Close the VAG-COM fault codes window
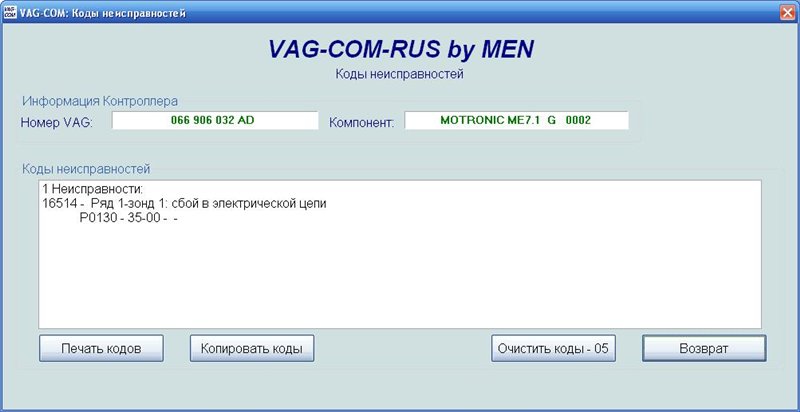The width and height of the screenshot is (800, 412). 788,13
